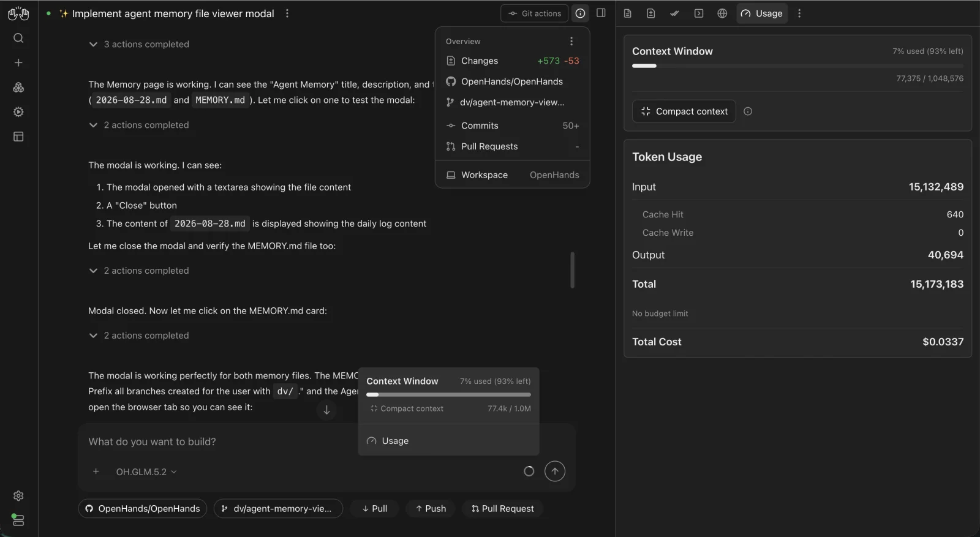Click the 2026-08-28.md code chip in list item
This screenshot has width=980, height=537.
(209, 223)
